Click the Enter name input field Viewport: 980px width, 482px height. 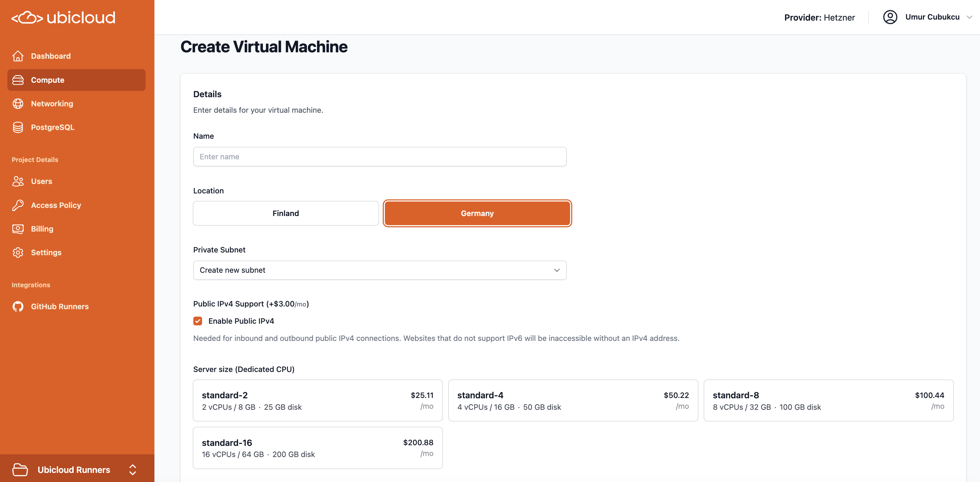pyautogui.click(x=379, y=157)
